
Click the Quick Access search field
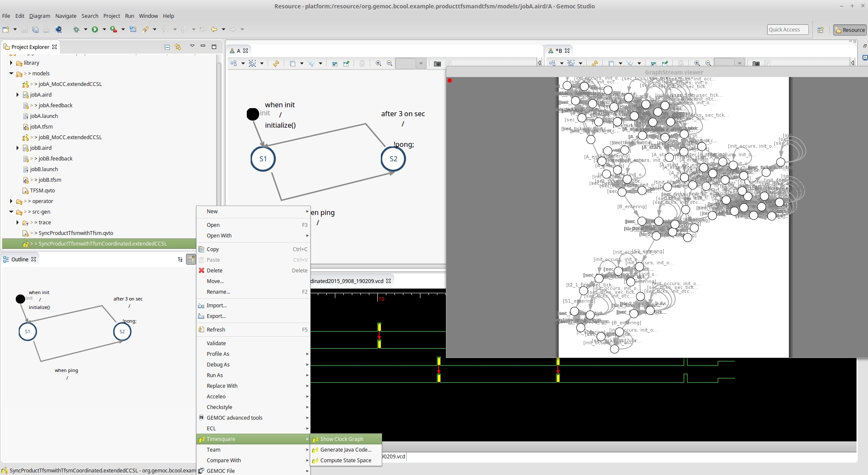click(787, 29)
